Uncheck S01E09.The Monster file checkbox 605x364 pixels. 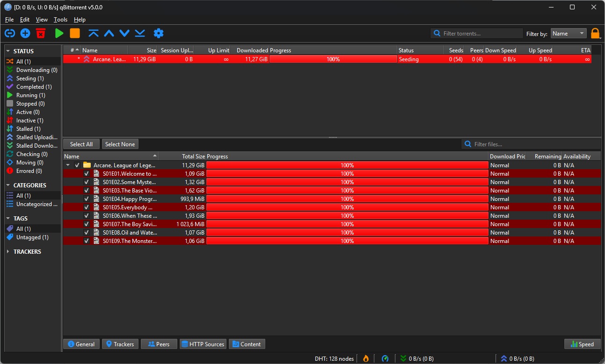(87, 241)
